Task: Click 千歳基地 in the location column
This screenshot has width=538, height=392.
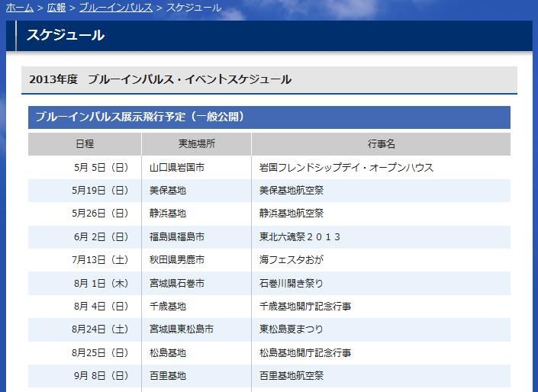Action: 168,306
